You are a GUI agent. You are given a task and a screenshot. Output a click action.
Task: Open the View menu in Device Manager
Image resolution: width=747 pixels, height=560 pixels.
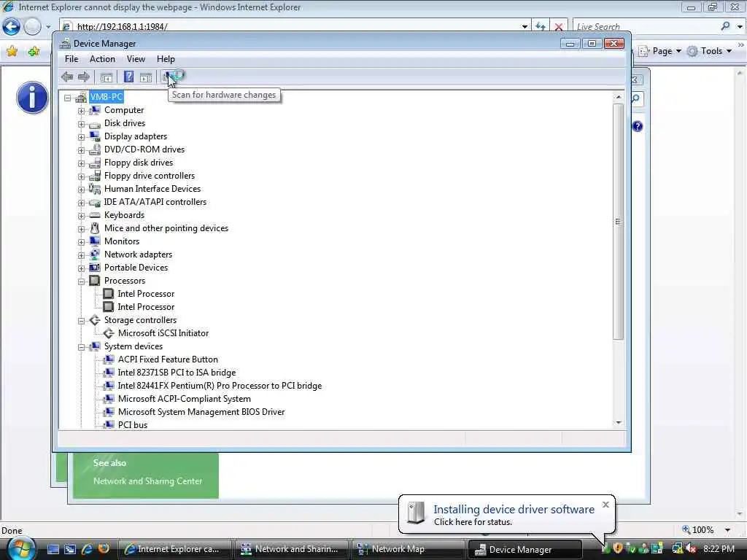pyautogui.click(x=136, y=59)
